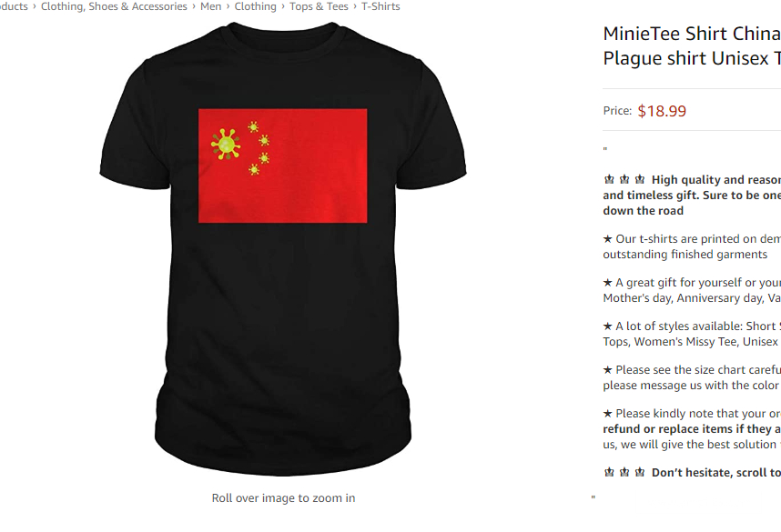
Task: Click the top small virus icon
Action: [253, 127]
